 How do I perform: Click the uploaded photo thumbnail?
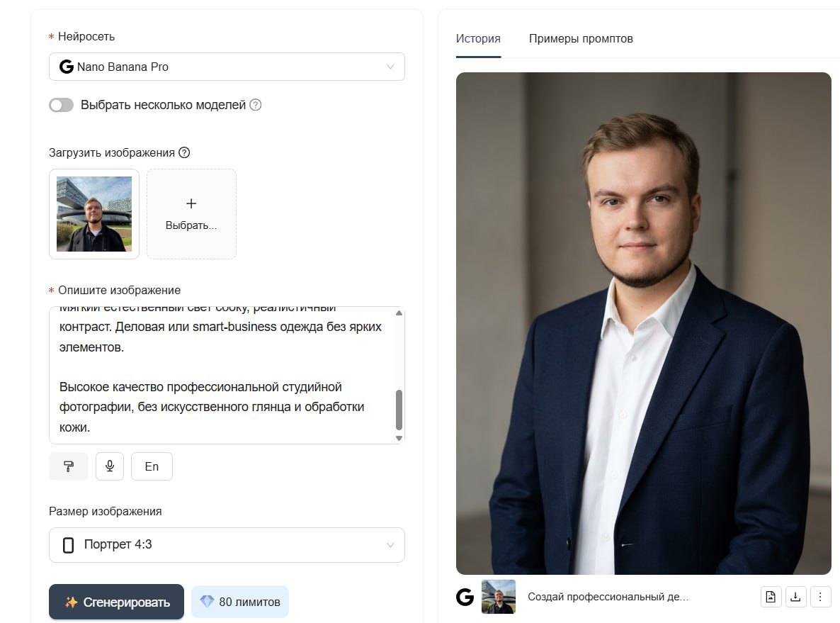[x=94, y=214]
